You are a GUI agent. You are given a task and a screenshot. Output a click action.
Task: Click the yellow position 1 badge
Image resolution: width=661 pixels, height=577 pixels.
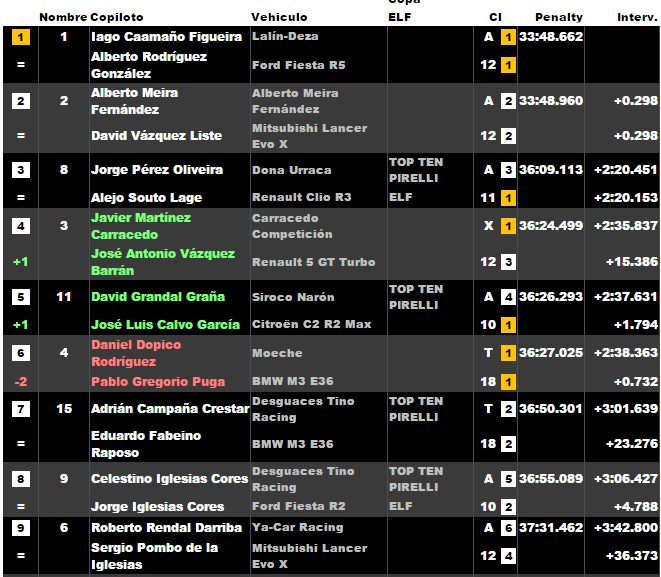(x=21, y=37)
